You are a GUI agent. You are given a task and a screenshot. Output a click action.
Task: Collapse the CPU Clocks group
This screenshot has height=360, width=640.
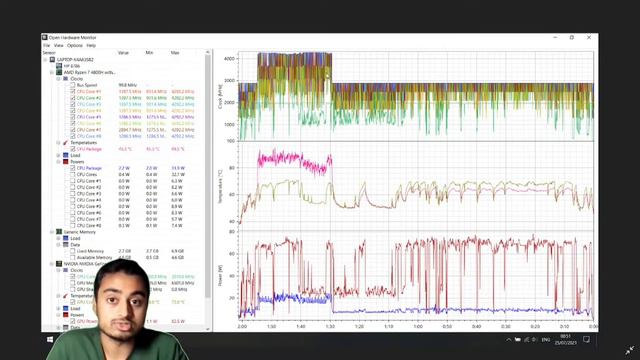(x=58, y=79)
